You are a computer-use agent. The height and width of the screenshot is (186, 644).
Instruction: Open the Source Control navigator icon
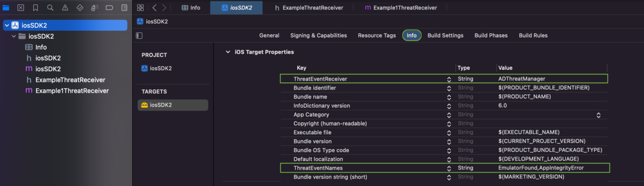click(x=21, y=8)
